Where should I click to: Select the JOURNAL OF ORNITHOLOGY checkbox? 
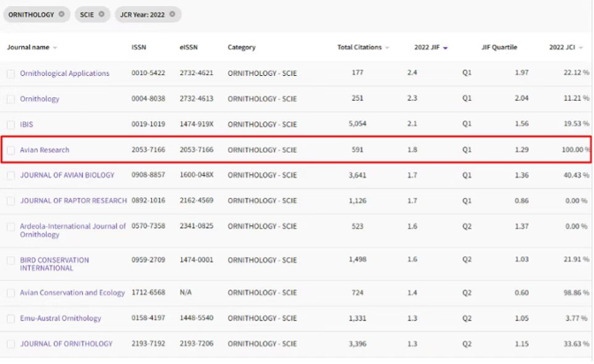[x=11, y=344]
